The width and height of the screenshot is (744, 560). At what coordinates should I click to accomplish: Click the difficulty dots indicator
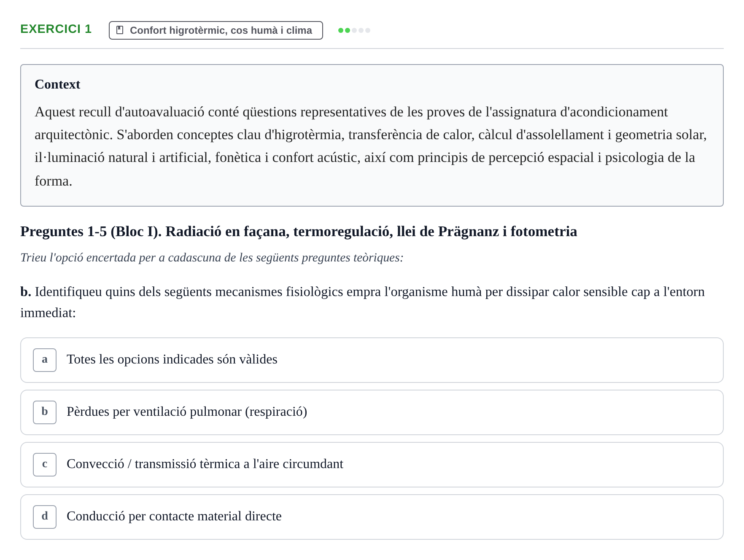(354, 30)
